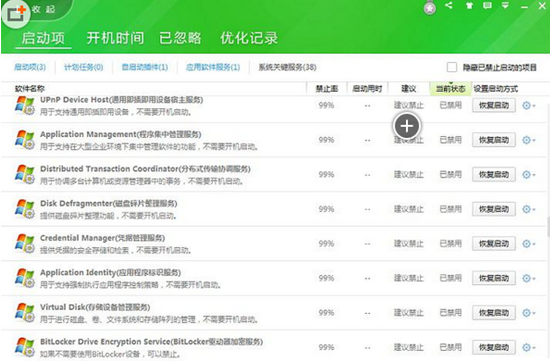Switch to 优化记录 tab

(249, 38)
